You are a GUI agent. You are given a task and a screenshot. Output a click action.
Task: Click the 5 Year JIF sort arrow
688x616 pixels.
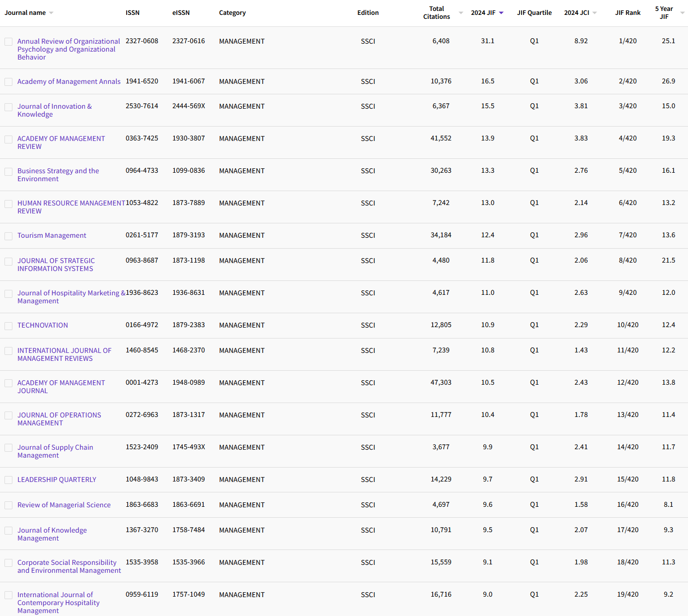pos(683,13)
